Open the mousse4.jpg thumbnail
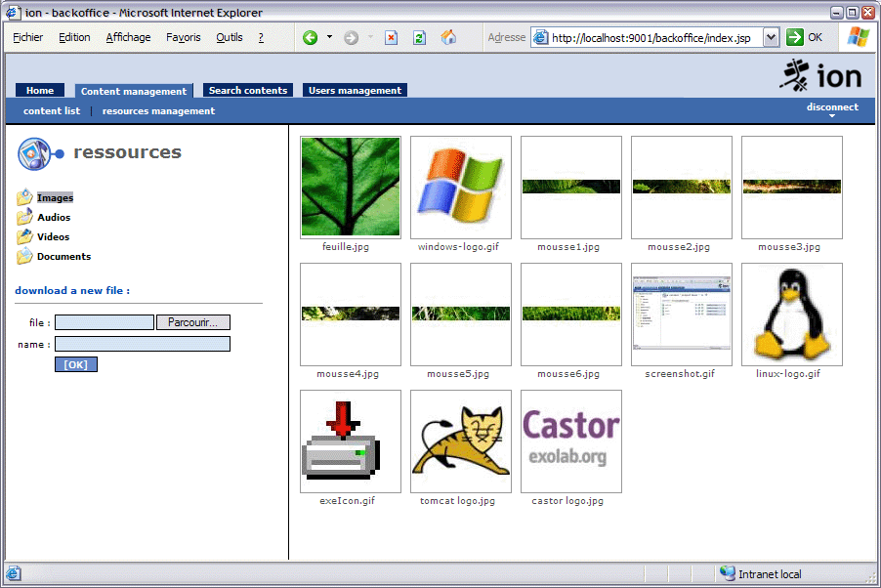The height and width of the screenshot is (588, 881). [x=351, y=314]
